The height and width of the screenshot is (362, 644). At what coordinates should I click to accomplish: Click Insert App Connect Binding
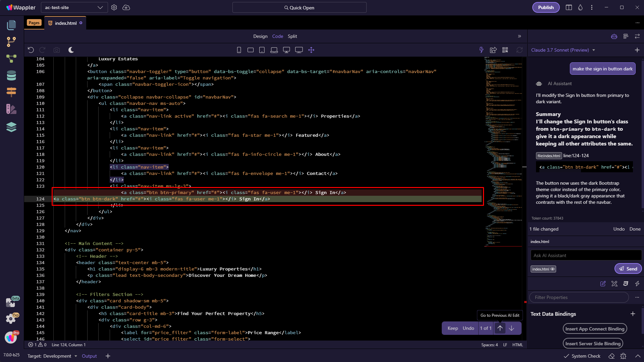coord(595,329)
